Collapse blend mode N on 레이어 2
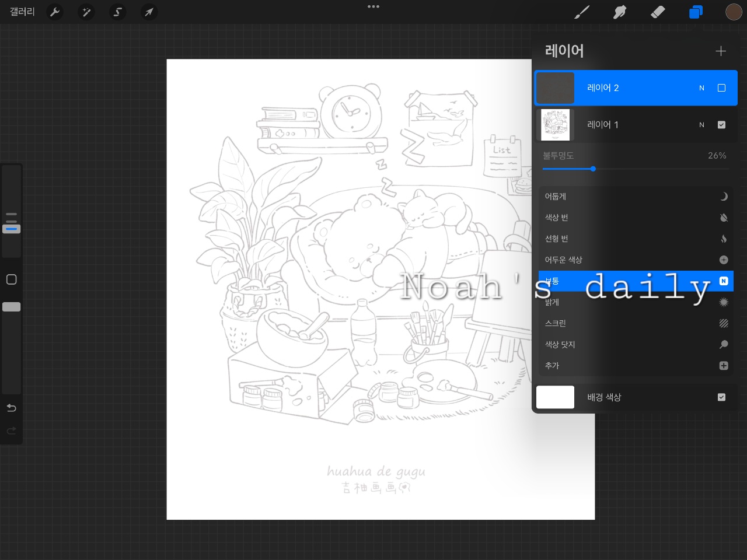The image size is (747, 560). click(701, 88)
